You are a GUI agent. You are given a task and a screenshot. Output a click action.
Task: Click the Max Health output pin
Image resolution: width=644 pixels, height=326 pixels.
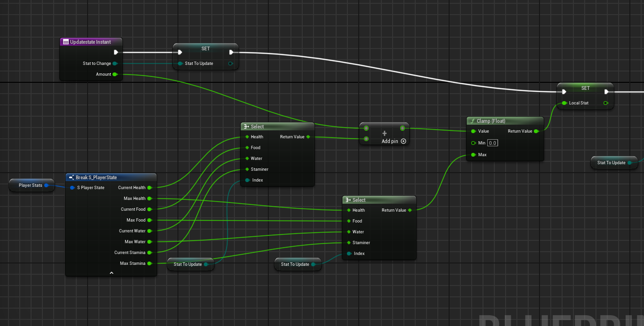coord(150,199)
